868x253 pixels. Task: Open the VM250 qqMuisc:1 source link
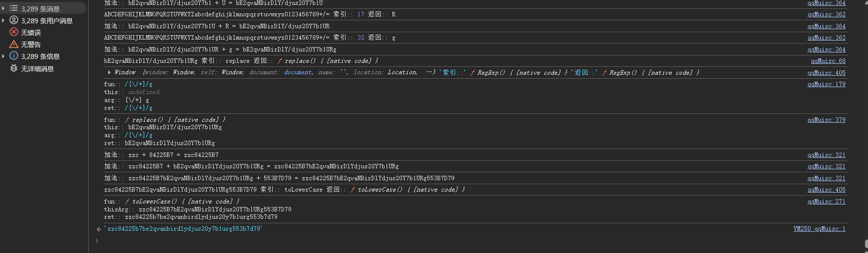click(819, 229)
